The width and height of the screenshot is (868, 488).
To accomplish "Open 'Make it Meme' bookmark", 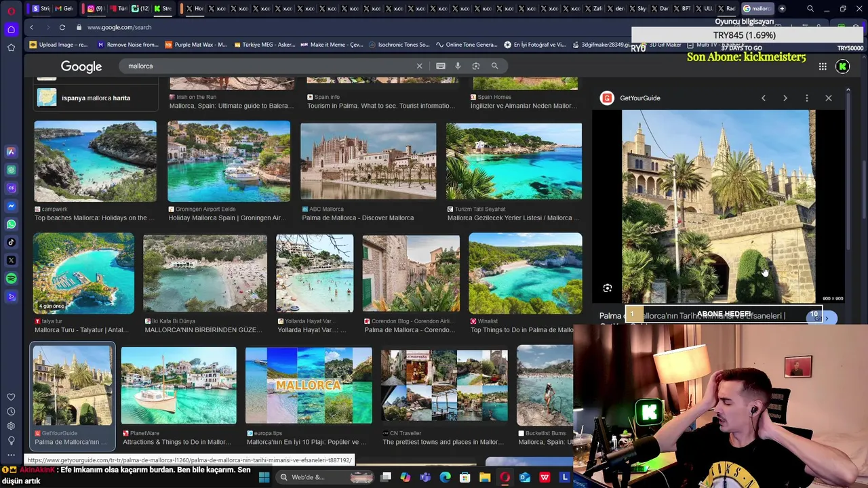I will click(x=332, y=45).
